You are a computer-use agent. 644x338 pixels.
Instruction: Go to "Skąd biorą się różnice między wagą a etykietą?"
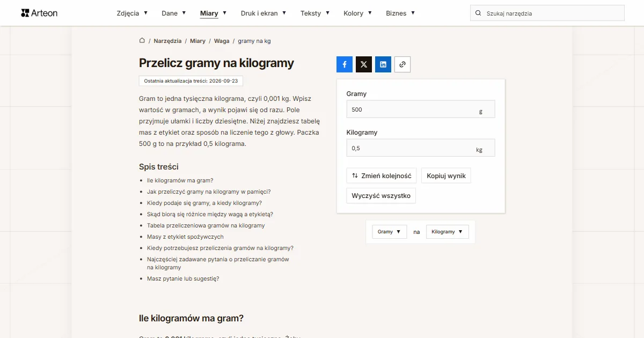click(x=210, y=215)
